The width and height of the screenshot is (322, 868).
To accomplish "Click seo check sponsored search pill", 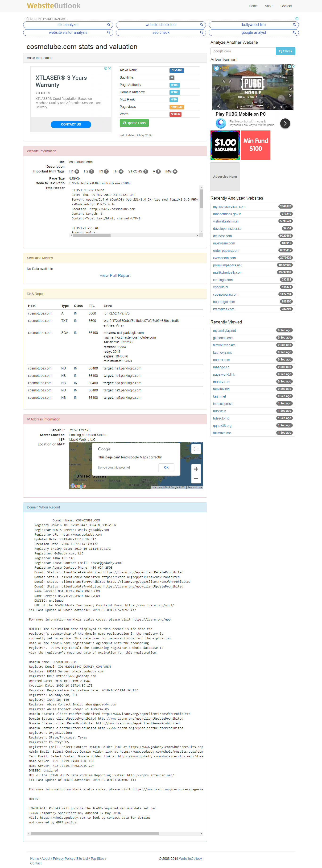I will (161, 32).
